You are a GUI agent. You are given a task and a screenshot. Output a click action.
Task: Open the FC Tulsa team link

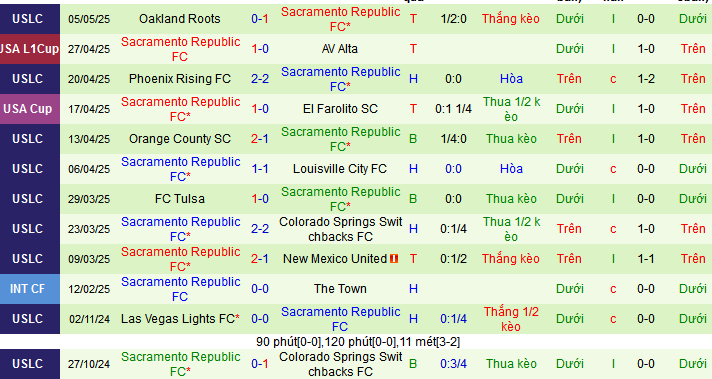[180, 199]
